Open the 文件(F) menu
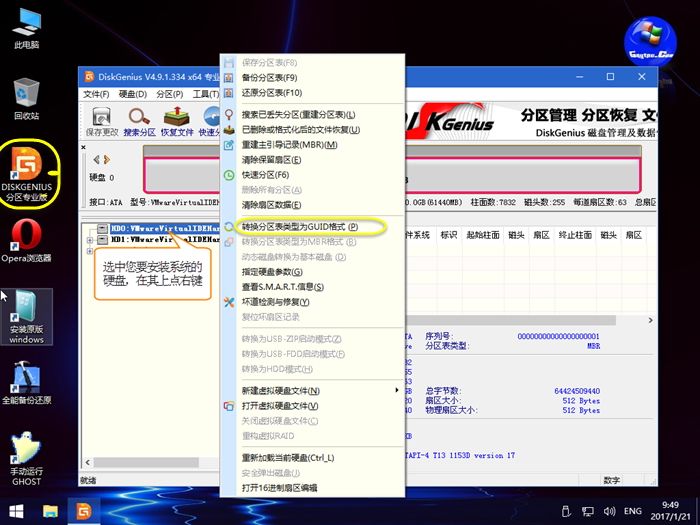The image size is (700, 525). point(96,94)
